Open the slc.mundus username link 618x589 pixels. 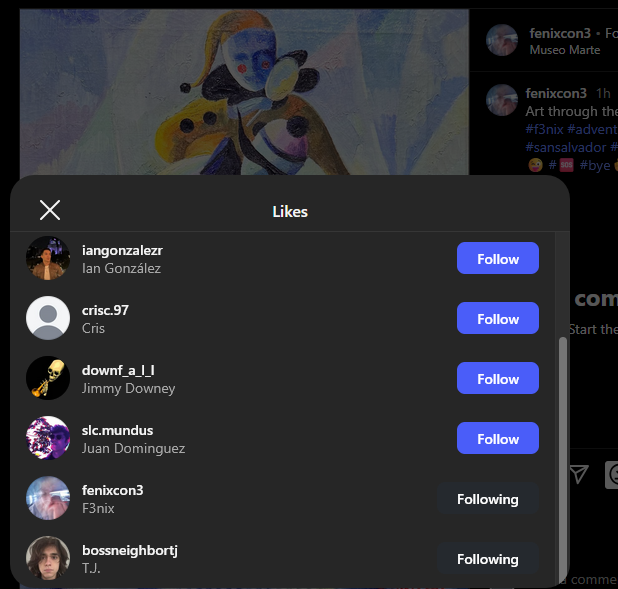[117, 430]
